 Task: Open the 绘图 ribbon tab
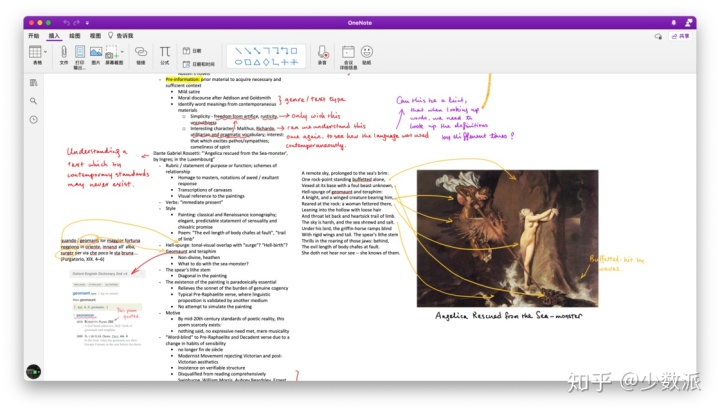coord(74,36)
